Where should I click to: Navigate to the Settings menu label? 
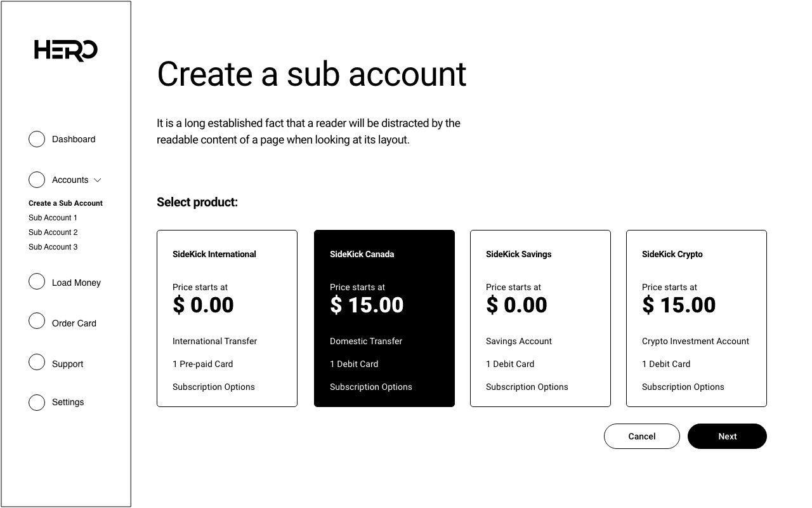point(68,402)
